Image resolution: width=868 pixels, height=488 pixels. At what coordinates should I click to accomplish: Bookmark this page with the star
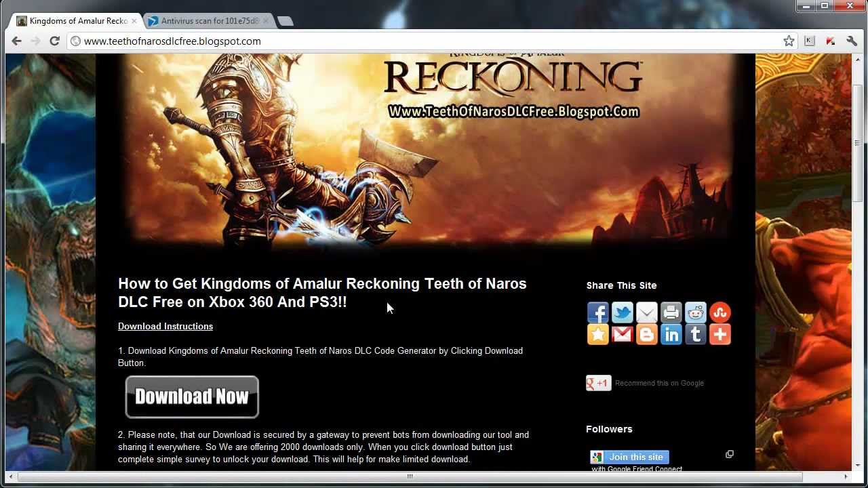(x=789, y=41)
